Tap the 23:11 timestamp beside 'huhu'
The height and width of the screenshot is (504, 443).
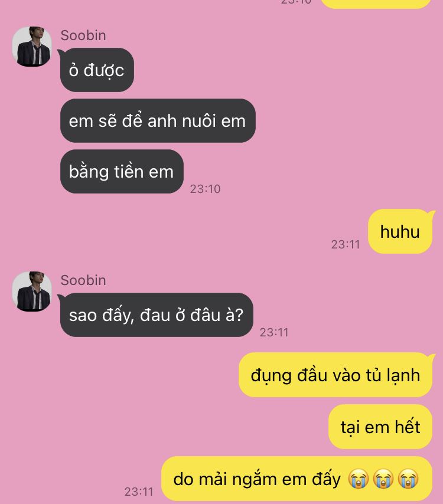click(346, 244)
